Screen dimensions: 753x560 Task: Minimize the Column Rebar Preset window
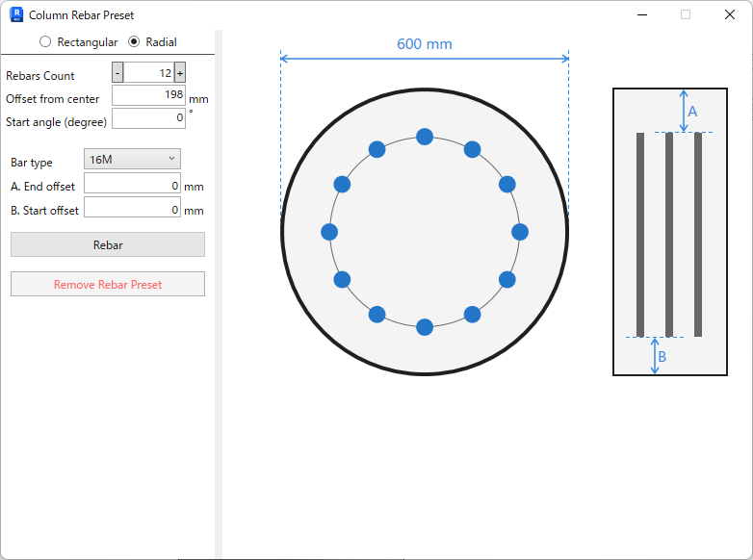tap(642, 14)
